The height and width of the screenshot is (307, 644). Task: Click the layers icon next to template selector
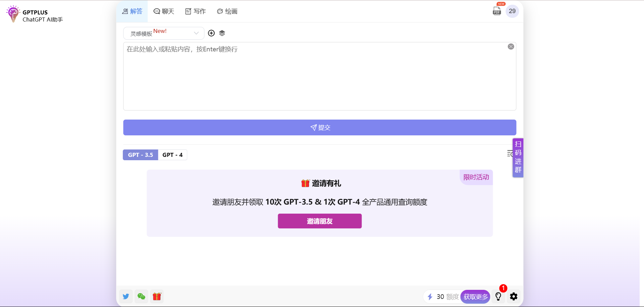click(x=222, y=33)
